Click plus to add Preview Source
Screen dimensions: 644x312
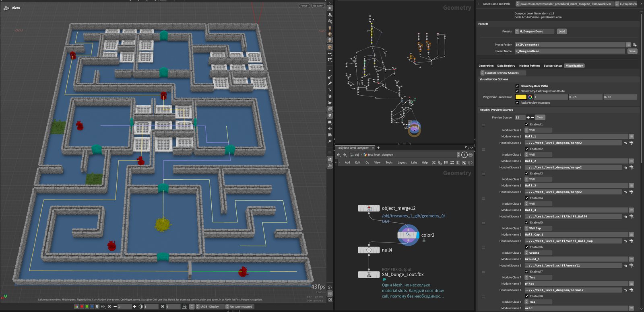pos(528,117)
